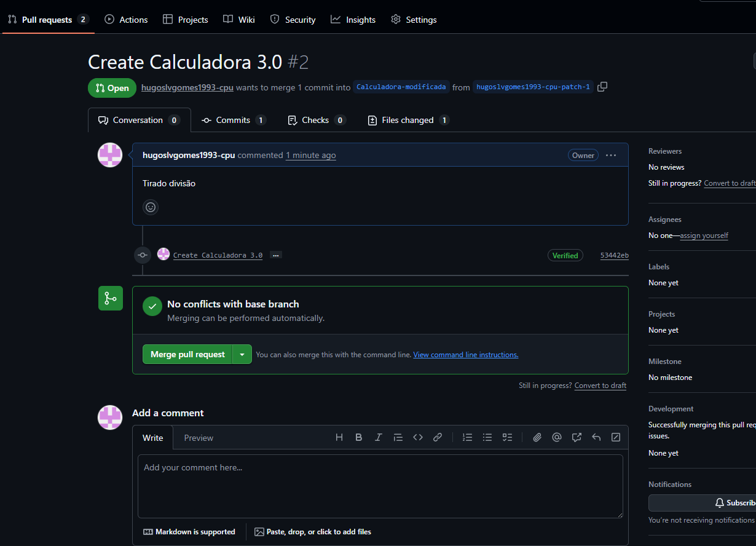Open hugoslvgomes1993-cpu profile in PR header

pyautogui.click(x=187, y=87)
